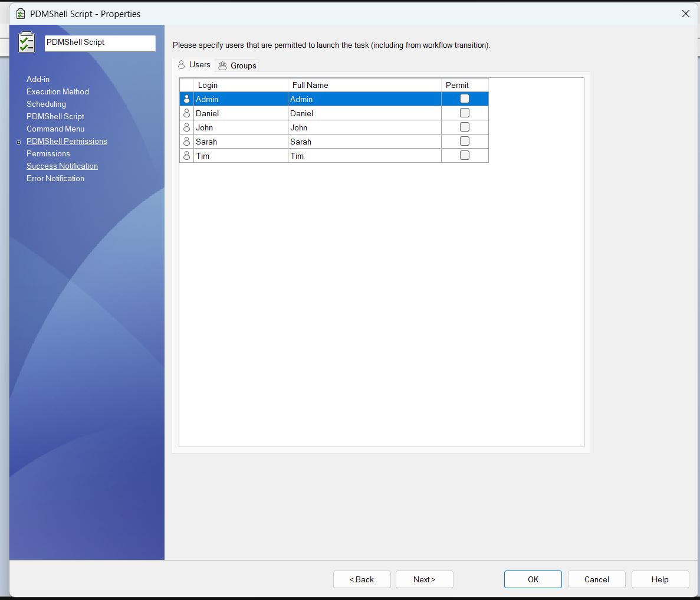Click the user icon in Admin row

pos(186,99)
